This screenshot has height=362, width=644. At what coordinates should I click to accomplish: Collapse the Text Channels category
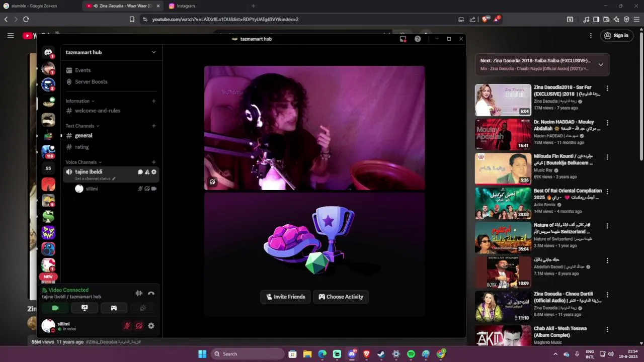tap(83, 126)
